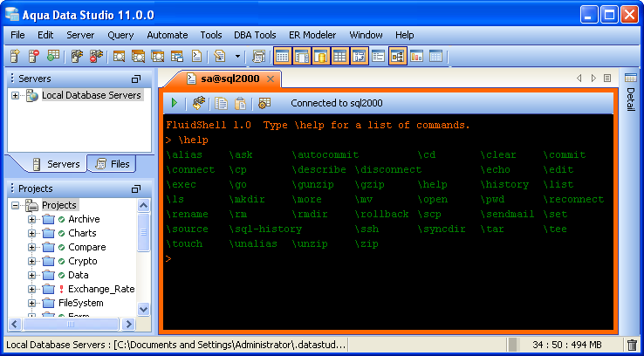Click the bar chart icon in main toolbar
The width and height of the screenshot is (644, 356).
pos(416,56)
